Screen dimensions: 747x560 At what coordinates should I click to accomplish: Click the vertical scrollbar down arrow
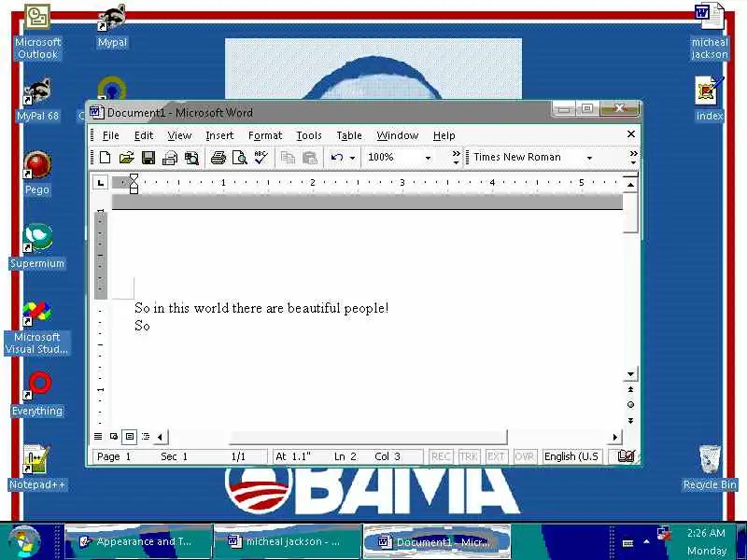point(631,374)
